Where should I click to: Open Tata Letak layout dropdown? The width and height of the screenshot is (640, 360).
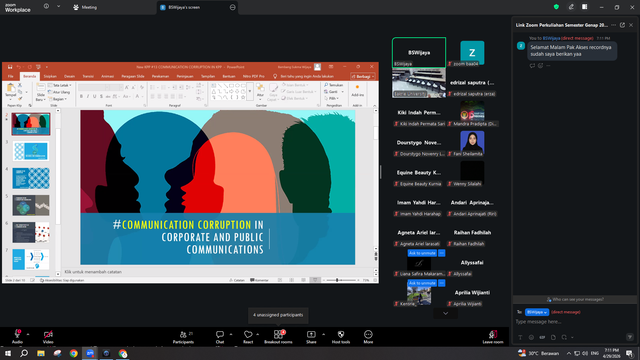[60, 85]
